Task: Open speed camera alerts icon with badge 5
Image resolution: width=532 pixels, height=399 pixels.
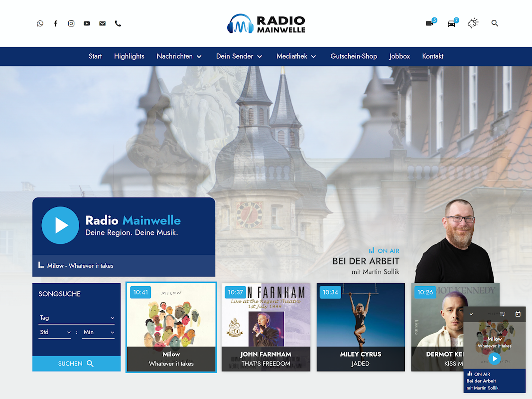Action: coord(431,23)
